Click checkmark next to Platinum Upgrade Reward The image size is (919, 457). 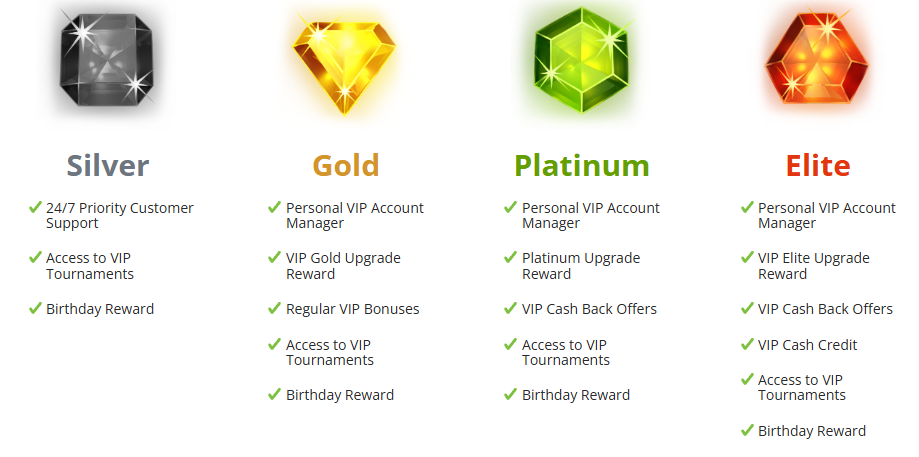(510, 258)
